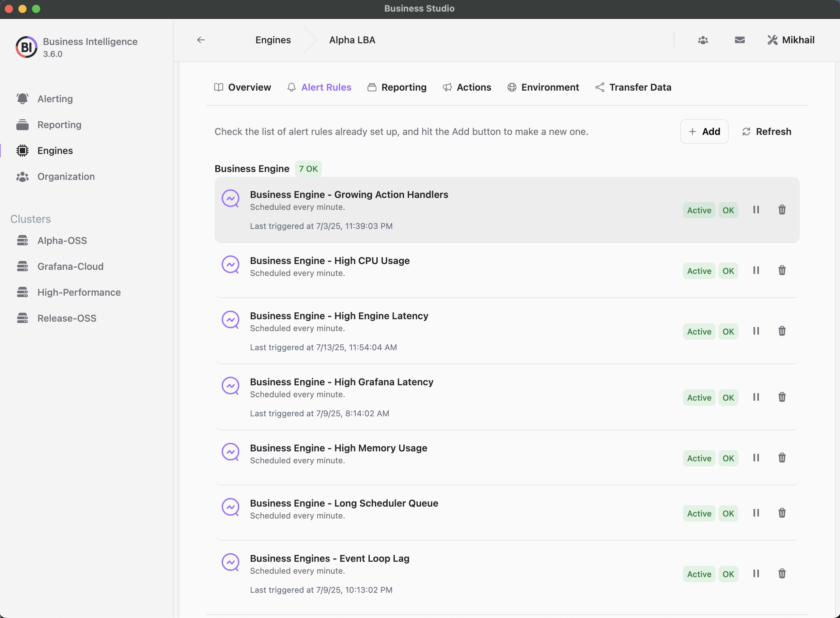Click Long Scheduler Queue rule chart icon
The image size is (840, 618).
pos(231,507)
